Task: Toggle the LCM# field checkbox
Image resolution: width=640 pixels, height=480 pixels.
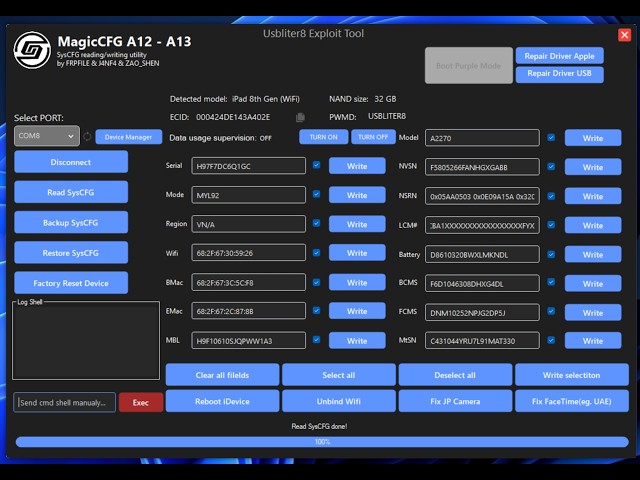Action: (x=551, y=225)
